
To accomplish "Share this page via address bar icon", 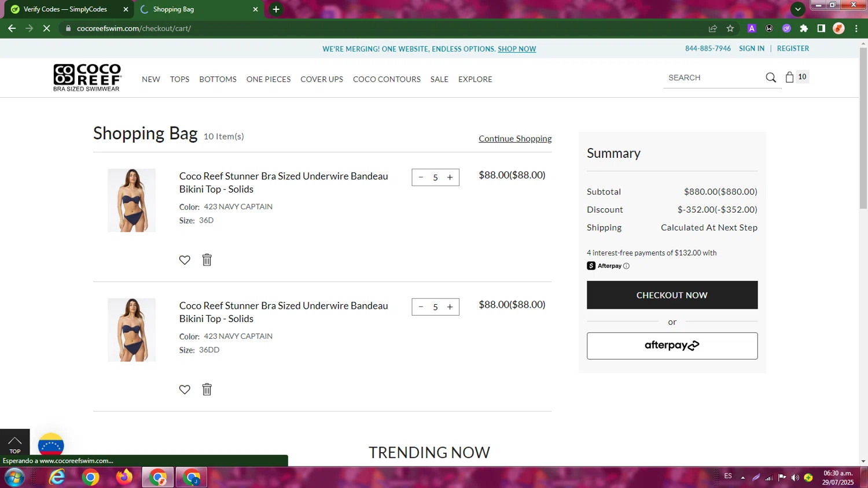I will tap(713, 28).
